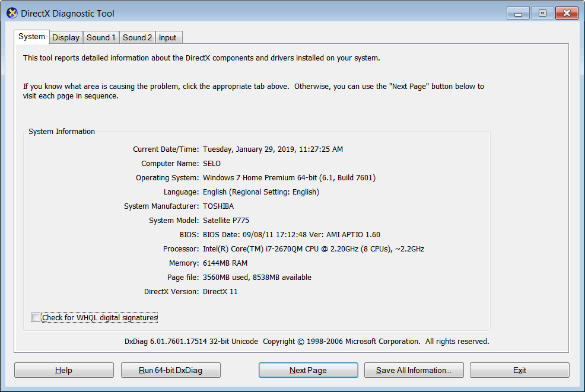Close the window with the red X
The image size is (585, 392).
(567, 14)
